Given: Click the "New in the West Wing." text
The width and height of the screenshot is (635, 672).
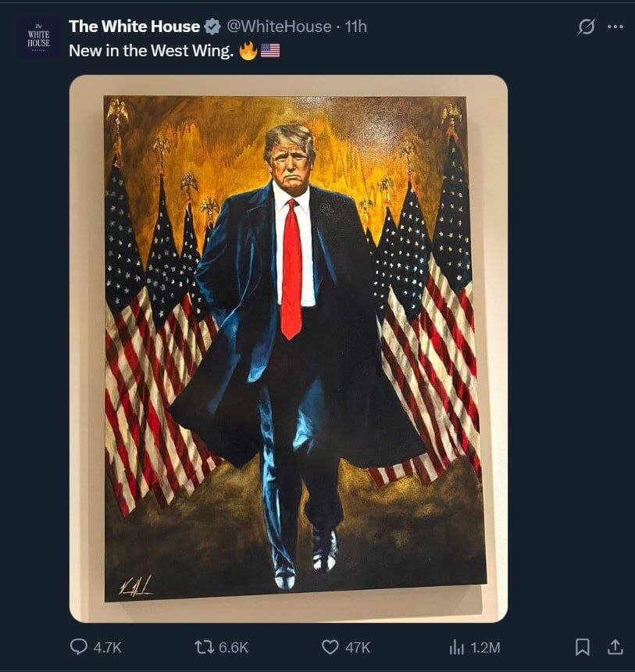Looking at the screenshot, I should click(151, 50).
